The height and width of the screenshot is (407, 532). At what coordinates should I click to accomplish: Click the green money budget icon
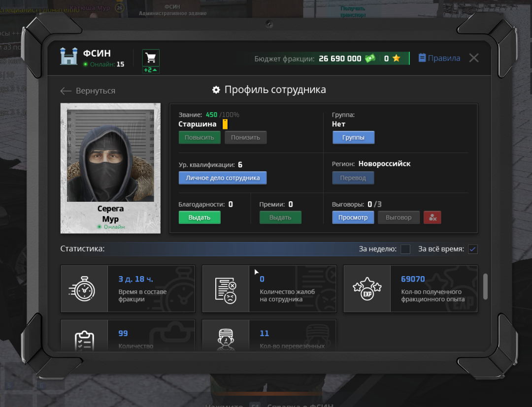370,59
